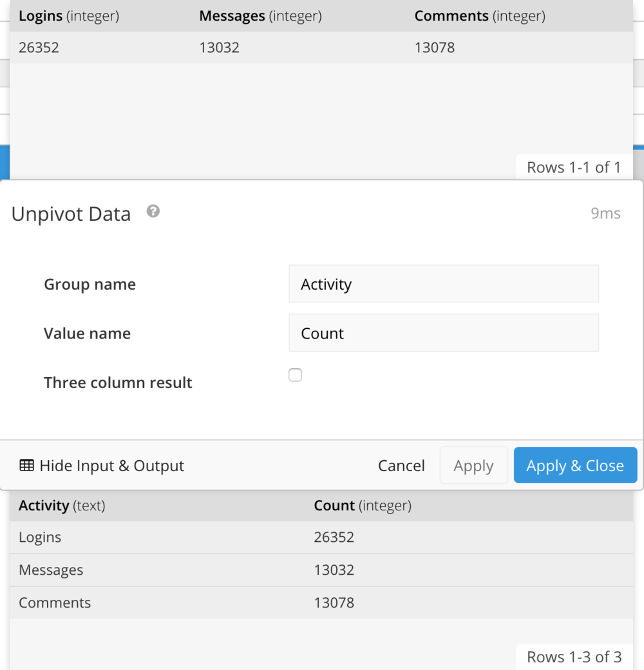Click the Apply & Close button
644x670 pixels.
[575, 465]
